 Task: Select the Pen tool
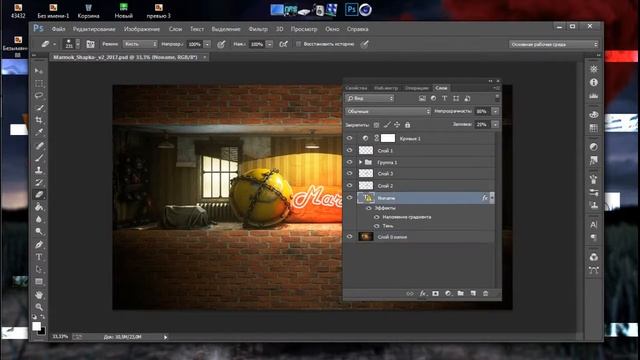pos(39,245)
